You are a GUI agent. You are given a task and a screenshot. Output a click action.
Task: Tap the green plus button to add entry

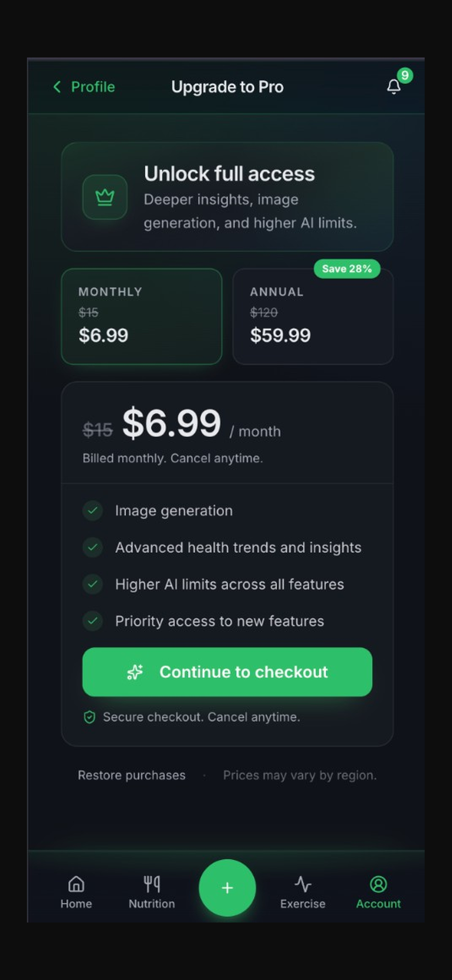227,888
